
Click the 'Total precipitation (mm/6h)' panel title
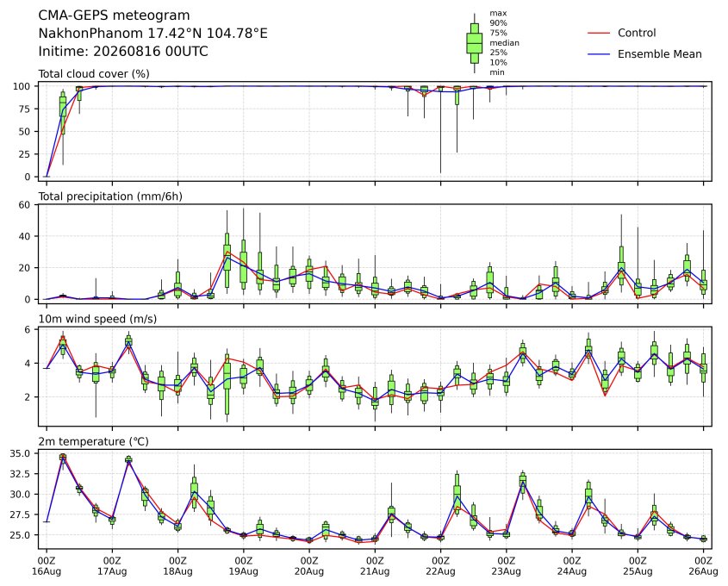point(110,196)
